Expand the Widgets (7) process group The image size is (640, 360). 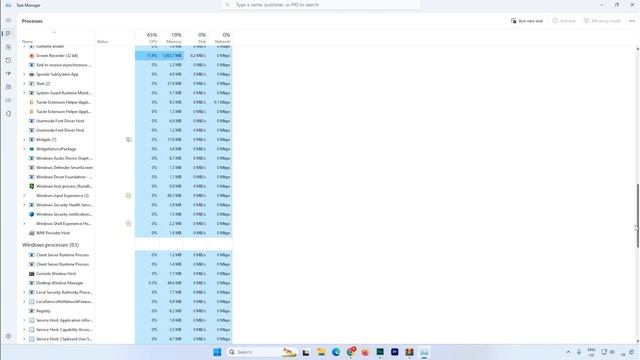(24, 140)
